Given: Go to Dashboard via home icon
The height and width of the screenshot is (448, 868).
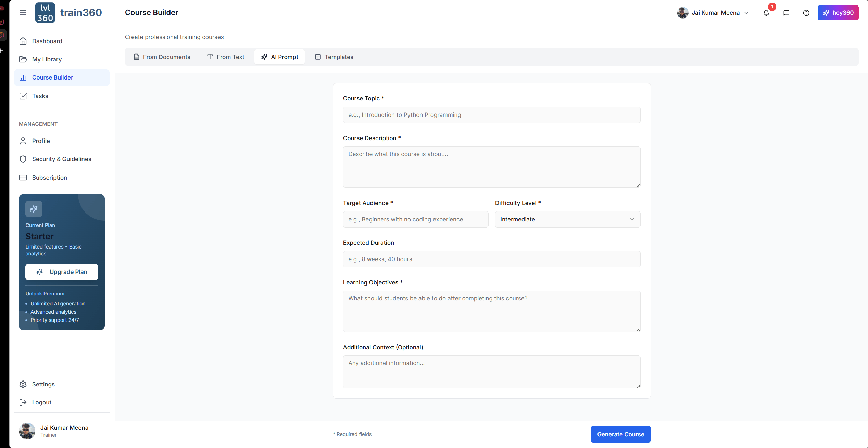Looking at the screenshot, I should pyautogui.click(x=23, y=41).
